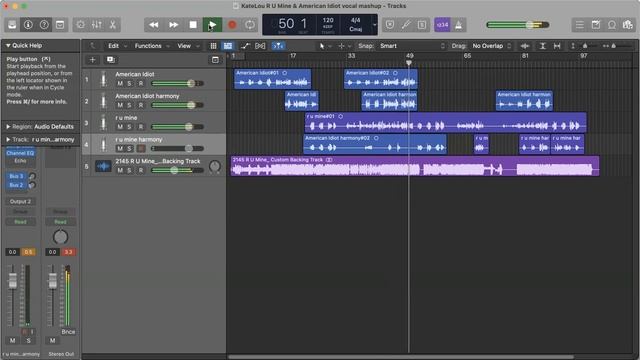
Task: Toggle the highlighted Catch playhead button
Action: click(x=278, y=46)
